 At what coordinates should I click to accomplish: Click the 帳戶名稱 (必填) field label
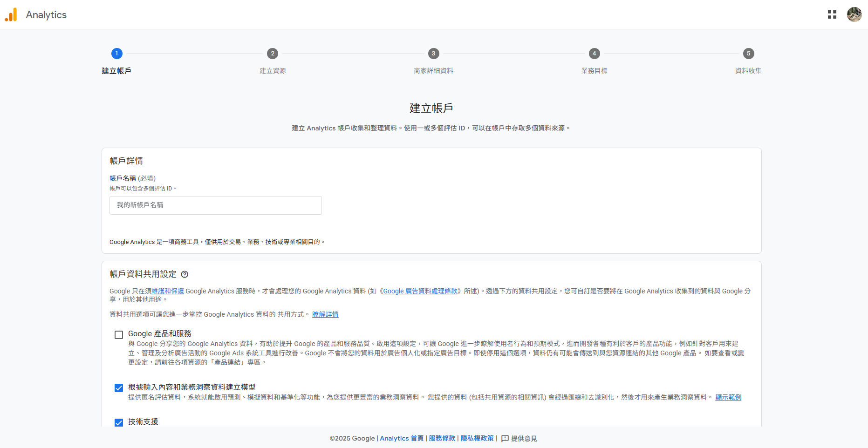pyautogui.click(x=133, y=178)
